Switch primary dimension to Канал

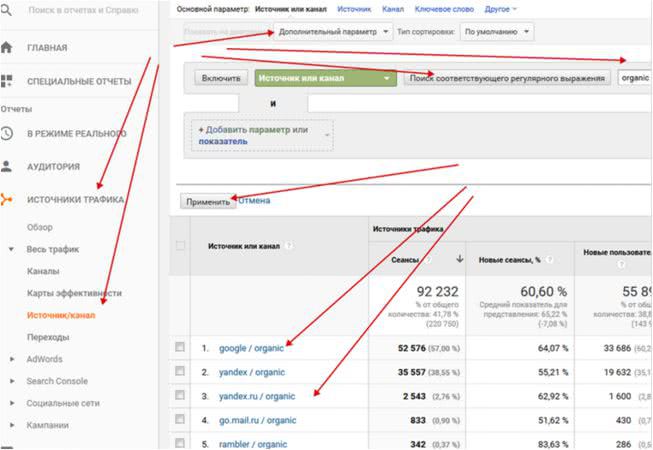(393, 9)
